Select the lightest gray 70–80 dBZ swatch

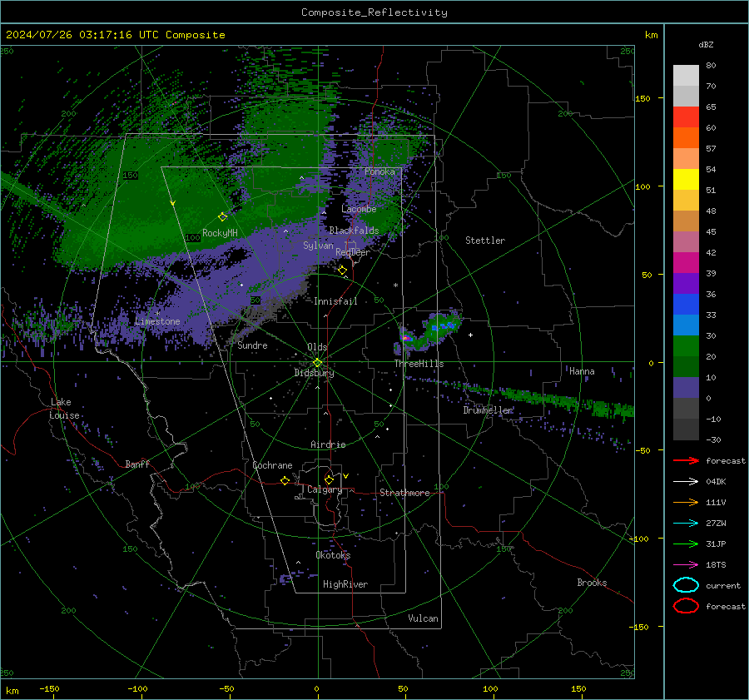(x=686, y=75)
